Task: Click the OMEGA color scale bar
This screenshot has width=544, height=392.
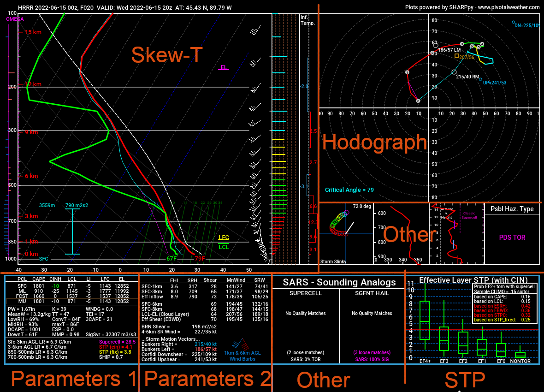Action: coord(9,138)
